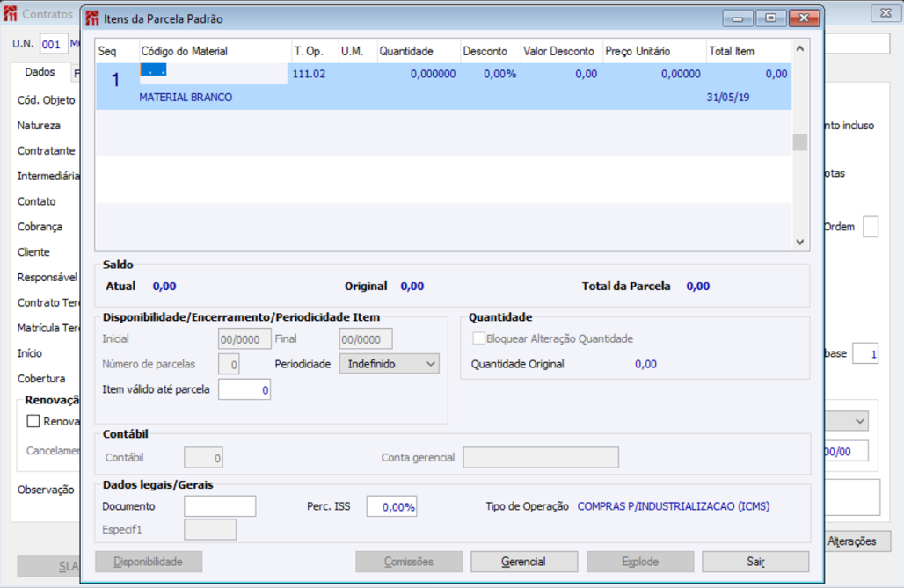Click the Documento input field
This screenshot has height=588, width=904.
(220, 506)
